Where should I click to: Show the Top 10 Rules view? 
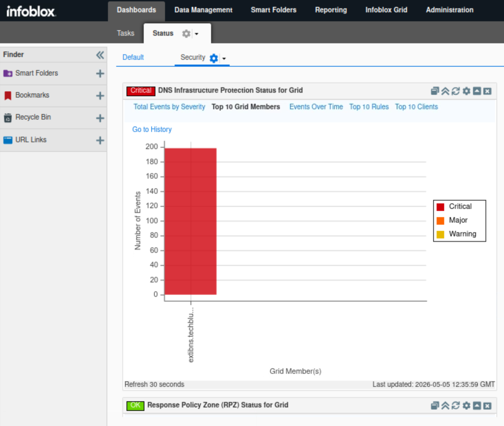pyautogui.click(x=369, y=107)
